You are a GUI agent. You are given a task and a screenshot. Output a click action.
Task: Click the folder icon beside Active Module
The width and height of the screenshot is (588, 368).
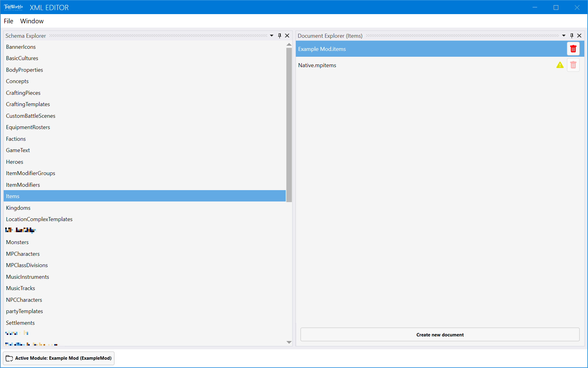[x=9, y=358]
